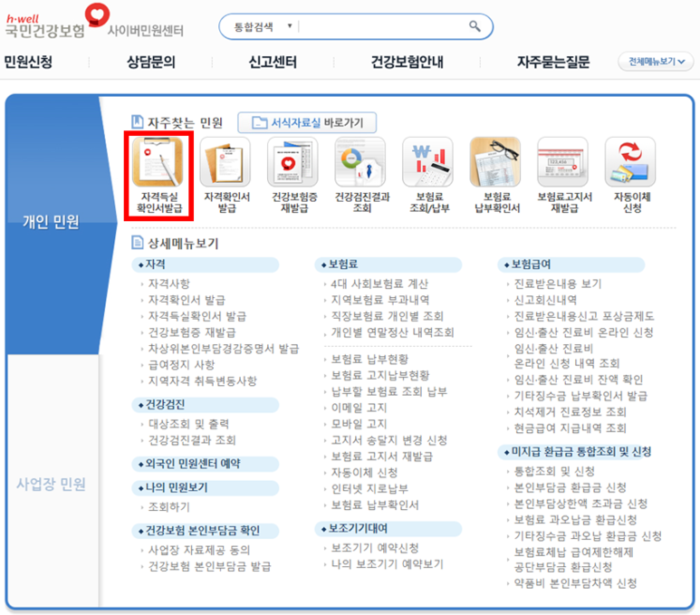The width and height of the screenshot is (700, 615).
Task: Click 건강보험 본인부담금 발급 link
Action: pos(210,566)
